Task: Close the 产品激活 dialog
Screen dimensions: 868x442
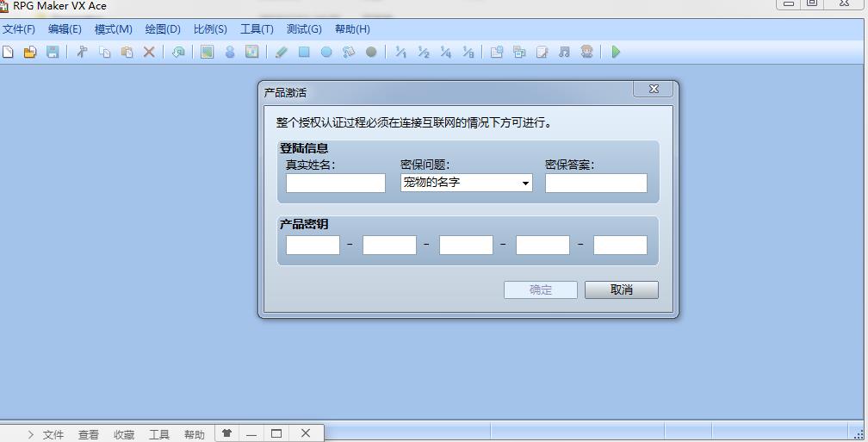Action: click(654, 89)
